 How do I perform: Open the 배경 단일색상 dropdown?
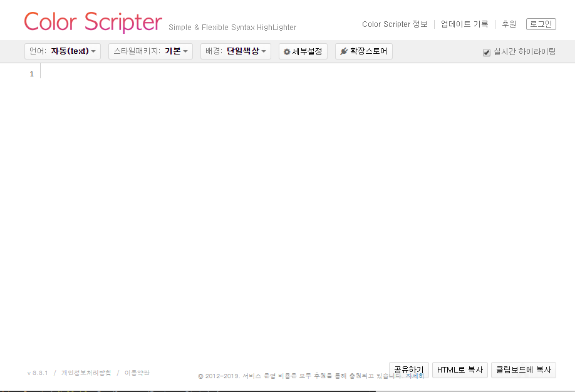tap(236, 51)
